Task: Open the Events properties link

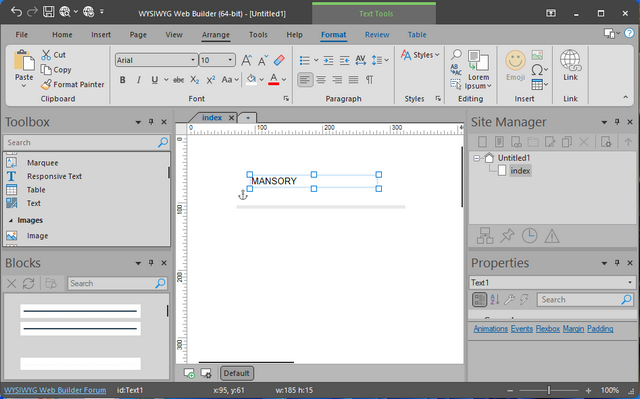Action: point(522,329)
